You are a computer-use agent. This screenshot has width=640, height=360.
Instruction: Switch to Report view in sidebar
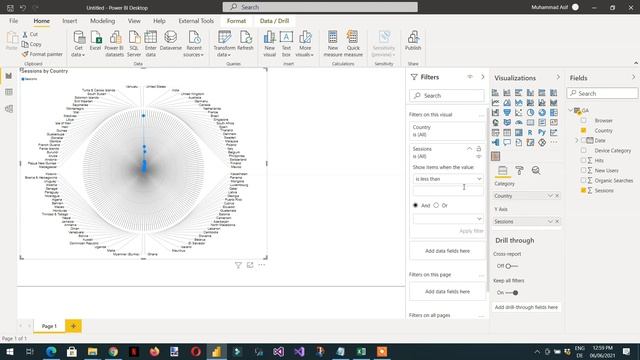point(9,76)
